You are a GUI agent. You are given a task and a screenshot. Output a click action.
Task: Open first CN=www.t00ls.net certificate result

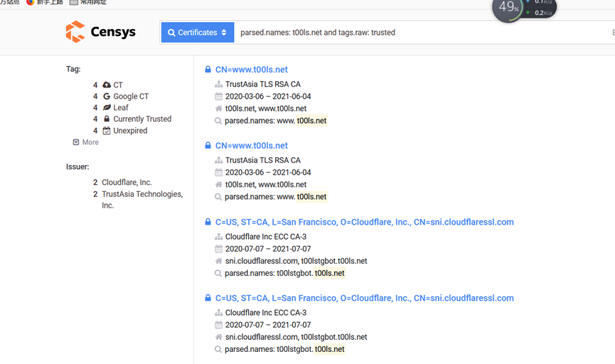(x=251, y=70)
